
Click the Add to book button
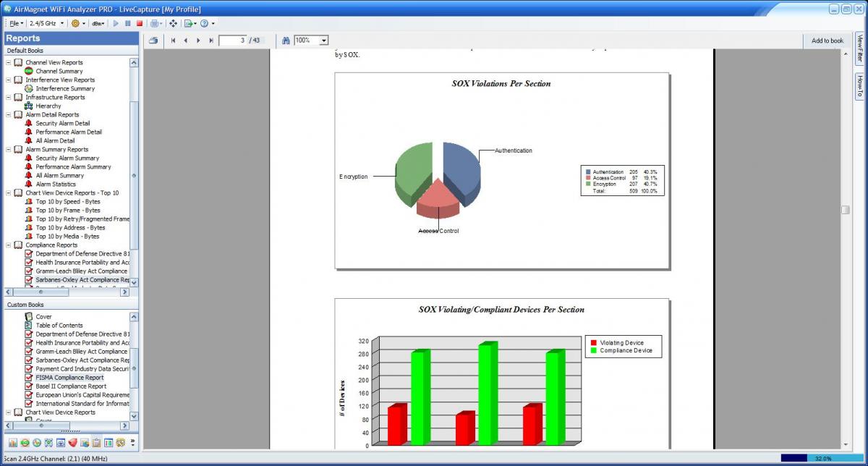tap(827, 41)
